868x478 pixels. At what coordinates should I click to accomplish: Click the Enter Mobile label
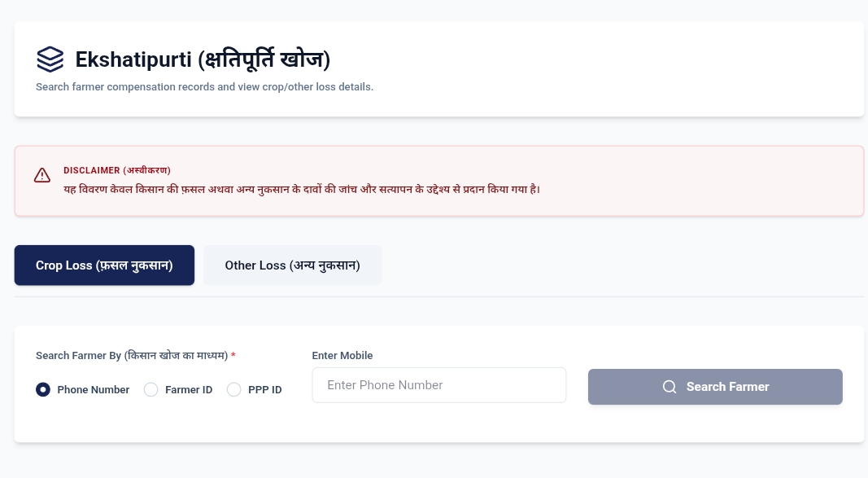(x=342, y=356)
